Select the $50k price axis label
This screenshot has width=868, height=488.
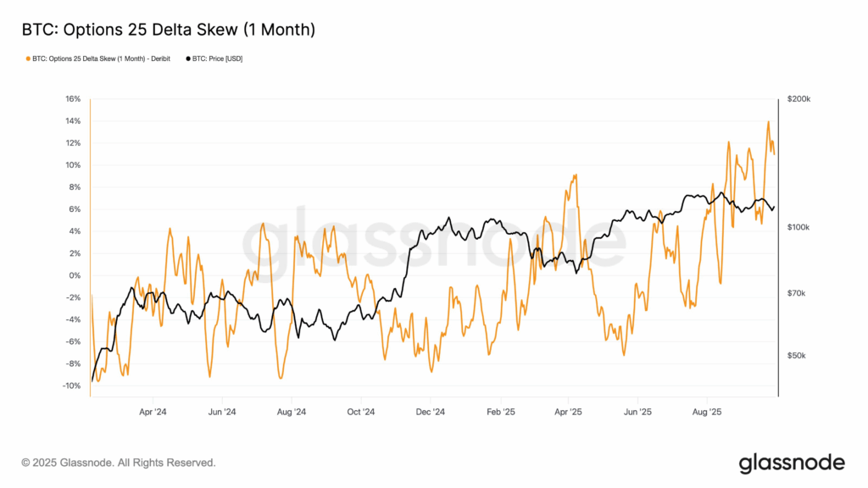pyautogui.click(x=797, y=355)
